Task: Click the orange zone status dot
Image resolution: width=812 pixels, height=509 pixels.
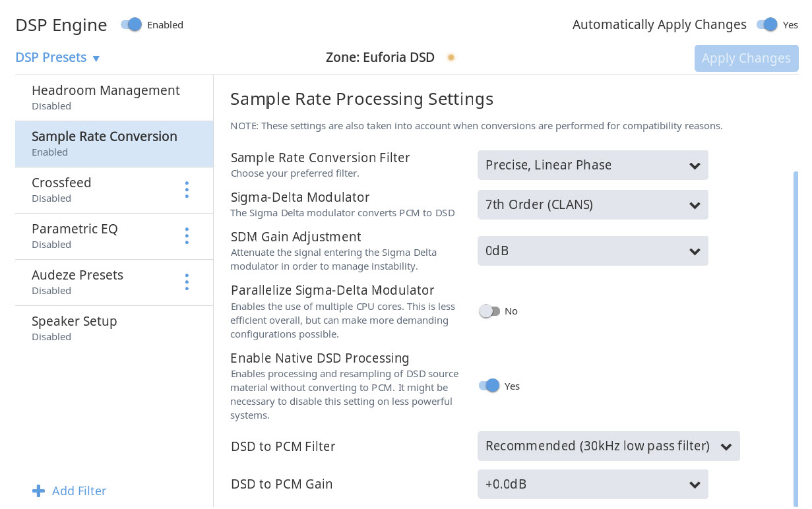Action: tap(451, 57)
